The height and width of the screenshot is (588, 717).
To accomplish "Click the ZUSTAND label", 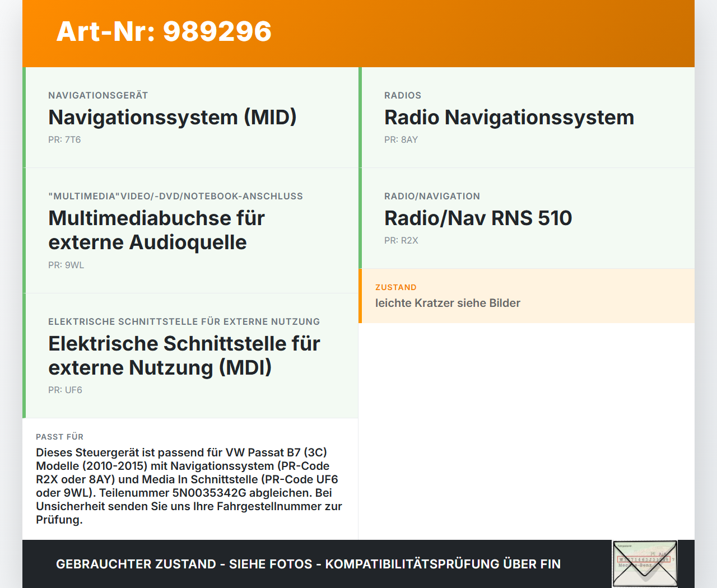I will tap(396, 287).
